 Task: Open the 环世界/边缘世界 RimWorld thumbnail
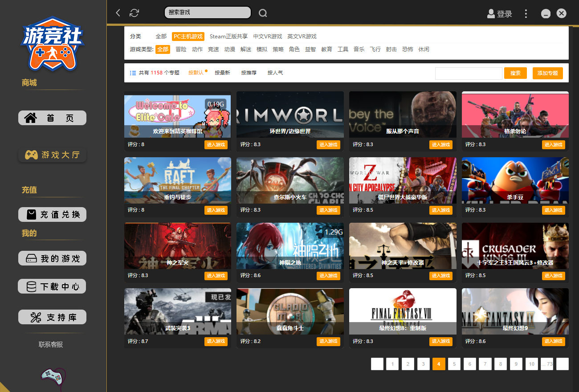click(x=290, y=115)
